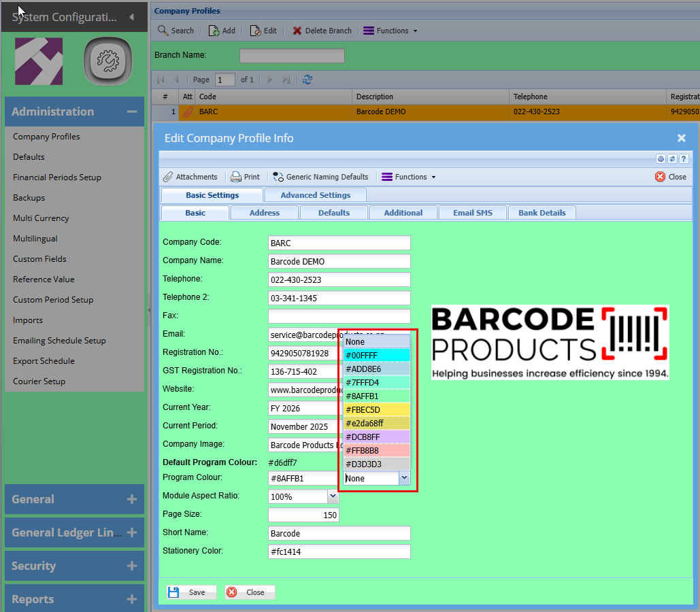700x612 pixels.
Task: Refresh the Company Profiles grid paging
Action: 307,80
